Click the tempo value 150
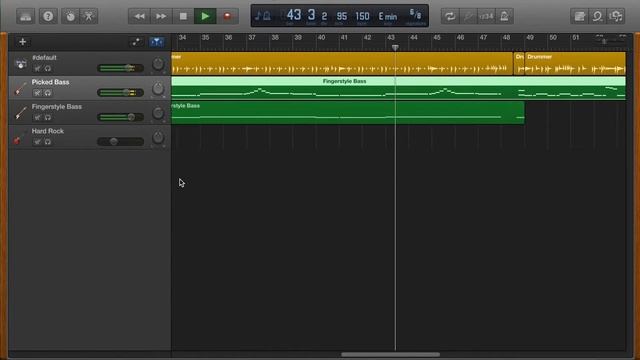Image resolution: width=640 pixels, height=360 pixels. tap(362, 16)
